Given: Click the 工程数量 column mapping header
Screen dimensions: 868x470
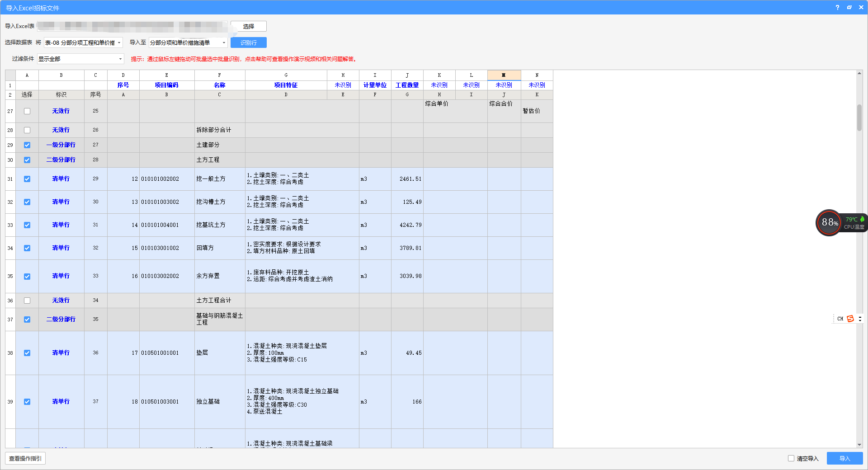Looking at the screenshot, I should pyautogui.click(x=407, y=85).
